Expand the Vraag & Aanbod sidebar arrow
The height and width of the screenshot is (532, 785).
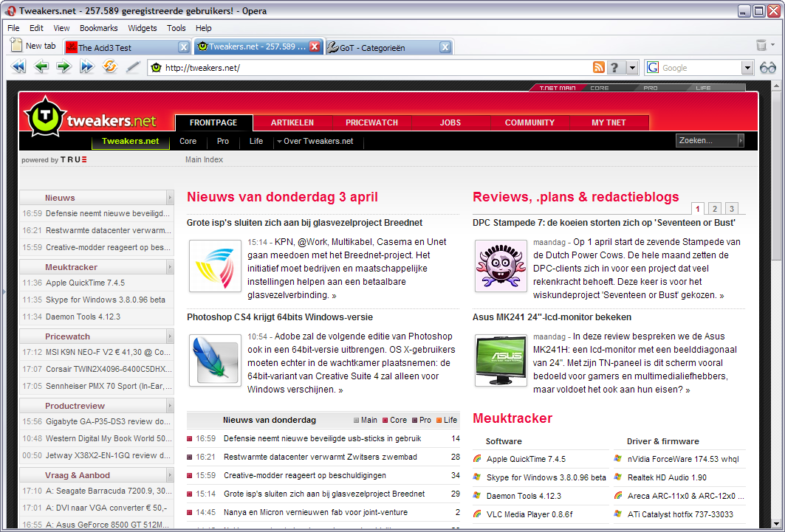170,475
